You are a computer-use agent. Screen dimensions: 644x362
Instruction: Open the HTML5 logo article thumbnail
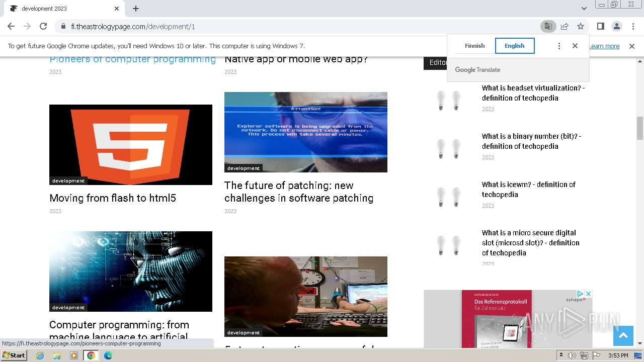coord(131,145)
